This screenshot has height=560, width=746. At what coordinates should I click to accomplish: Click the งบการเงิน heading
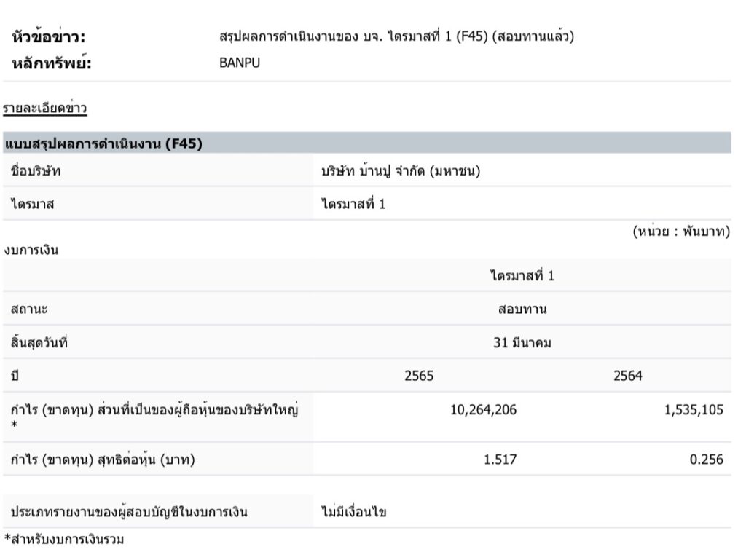pyautogui.click(x=31, y=250)
